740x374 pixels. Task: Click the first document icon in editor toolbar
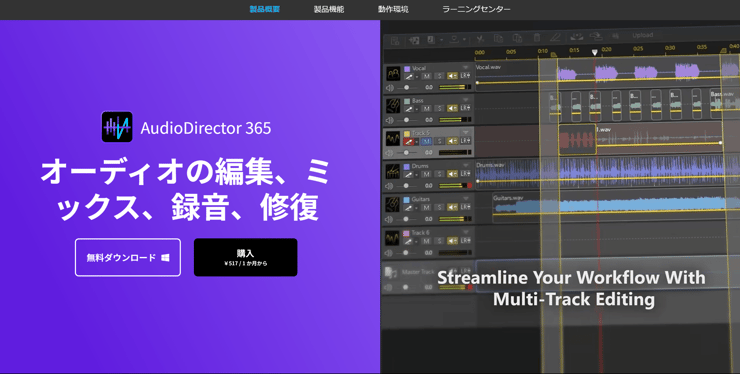(395, 41)
